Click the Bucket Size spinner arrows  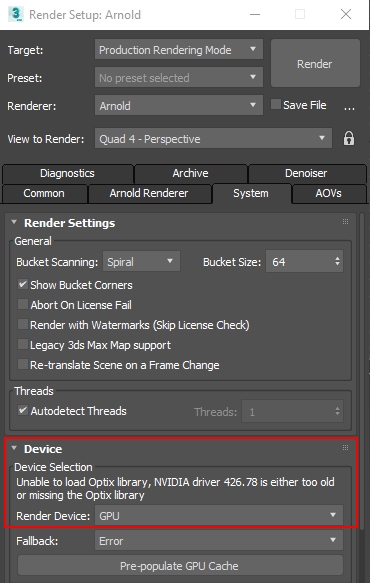tap(337, 261)
